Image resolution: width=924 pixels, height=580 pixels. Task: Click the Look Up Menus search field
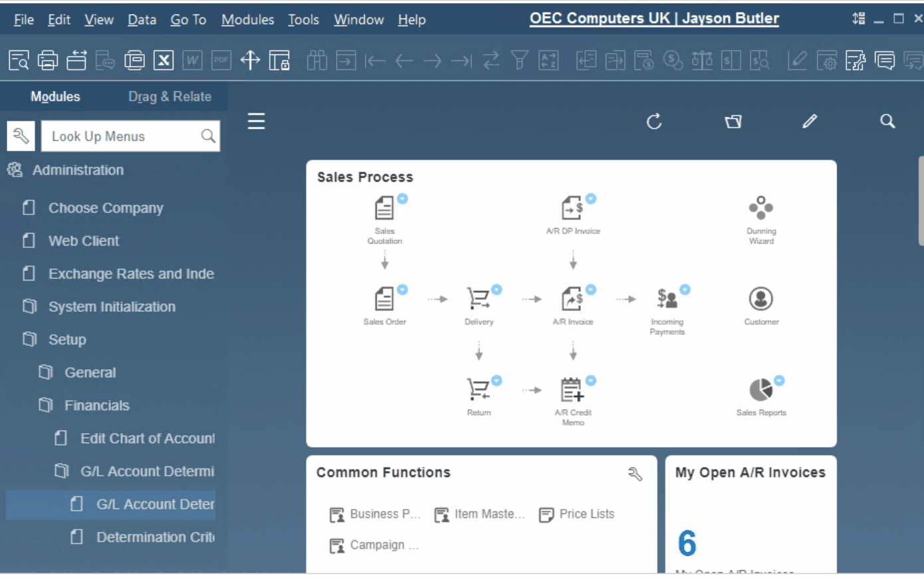coord(123,136)
